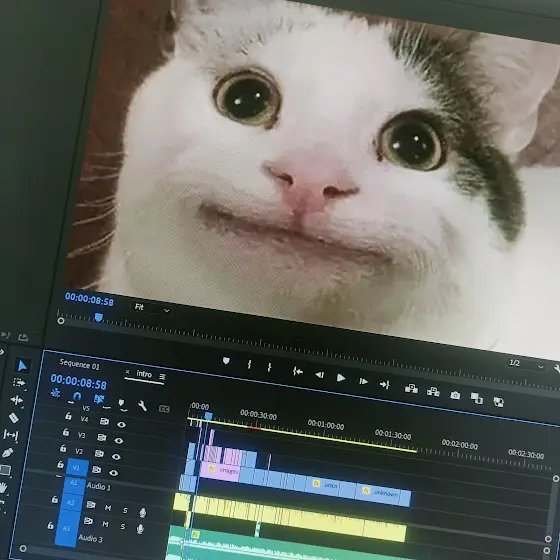Image resolution: width=560 pixels, height=560 pixels.
Task: Go to In point
Action: click(x=298, y=371)
